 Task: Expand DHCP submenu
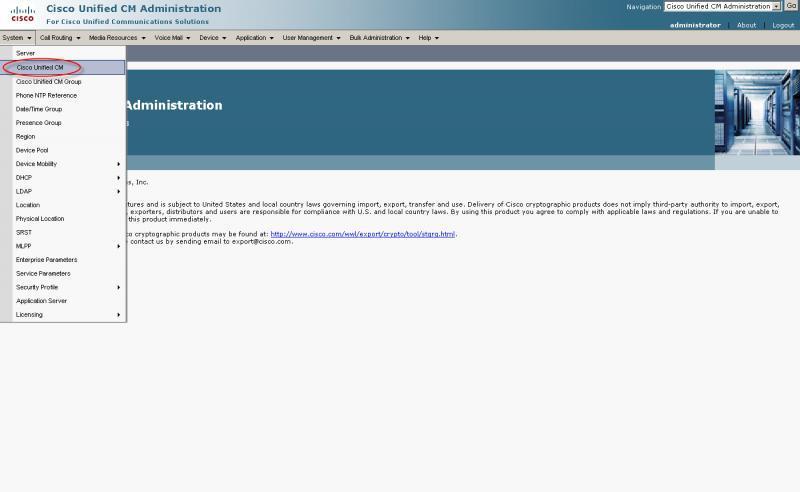point(63,178)
